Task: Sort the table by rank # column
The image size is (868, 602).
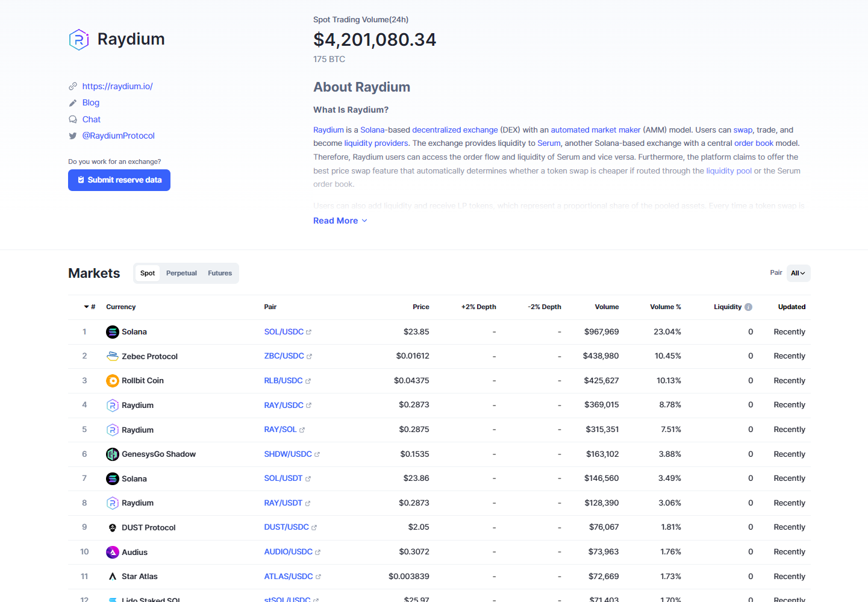Action: click(x=90, y=307)
